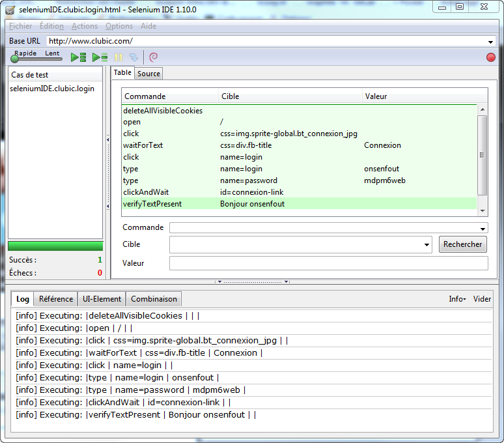Viewport: 504px width, 443px height.
Task: Open the Référence tab
Action: [x=56, y=299]
